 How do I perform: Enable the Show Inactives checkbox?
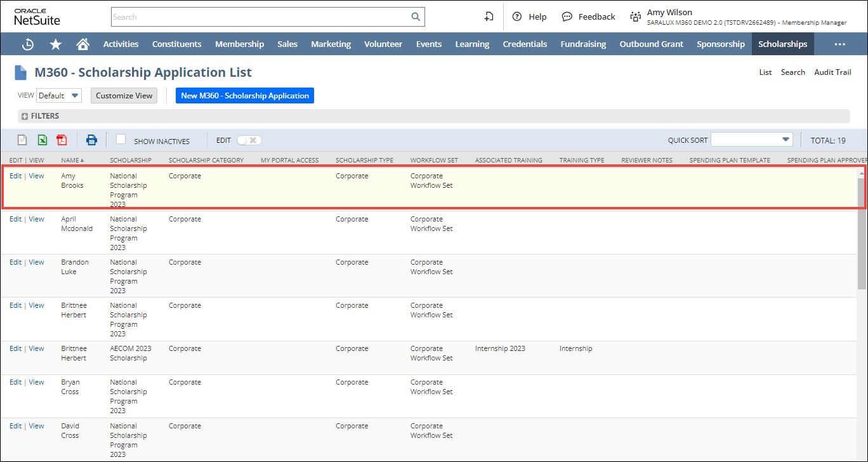121,140
